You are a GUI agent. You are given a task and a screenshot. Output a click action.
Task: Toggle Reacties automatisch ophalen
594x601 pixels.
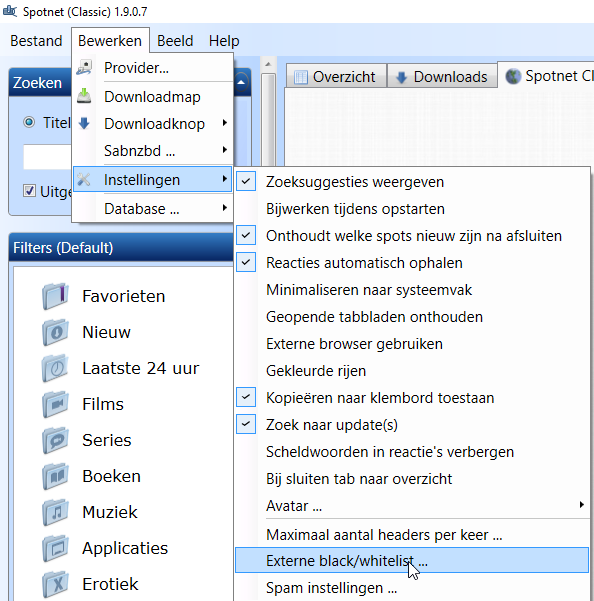[412, 263]
